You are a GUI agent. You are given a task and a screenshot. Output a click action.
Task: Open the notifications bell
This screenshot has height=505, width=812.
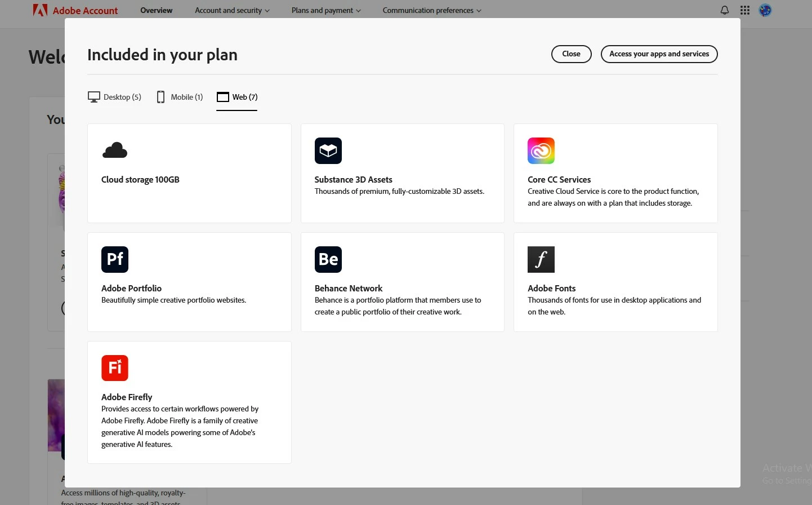coord(725,10)
